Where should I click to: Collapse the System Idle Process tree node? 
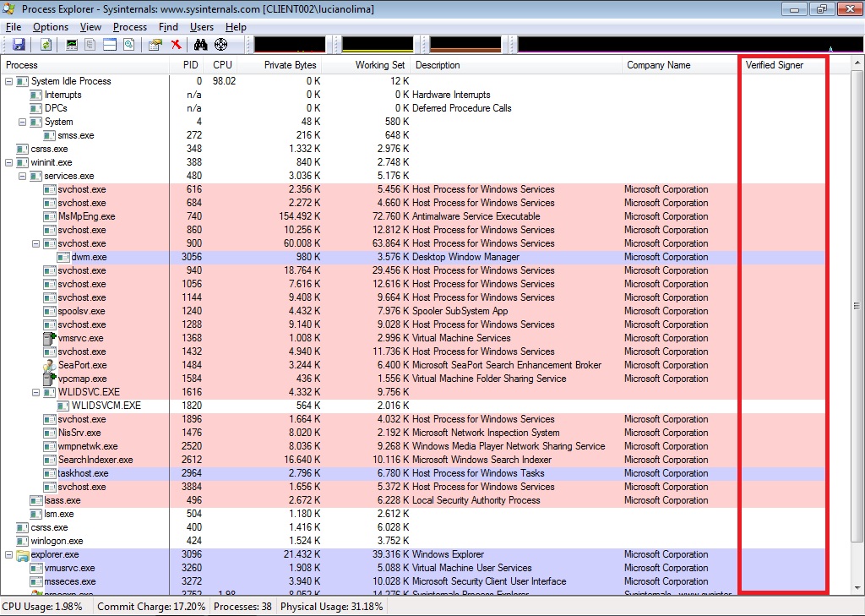(8, 81)
